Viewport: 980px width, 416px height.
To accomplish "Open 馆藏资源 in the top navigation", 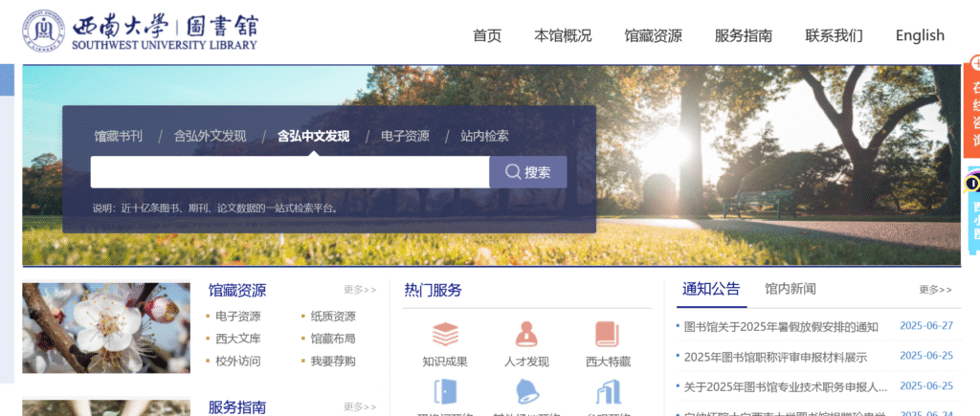I will pyautogui.click(x=653, y=35).
